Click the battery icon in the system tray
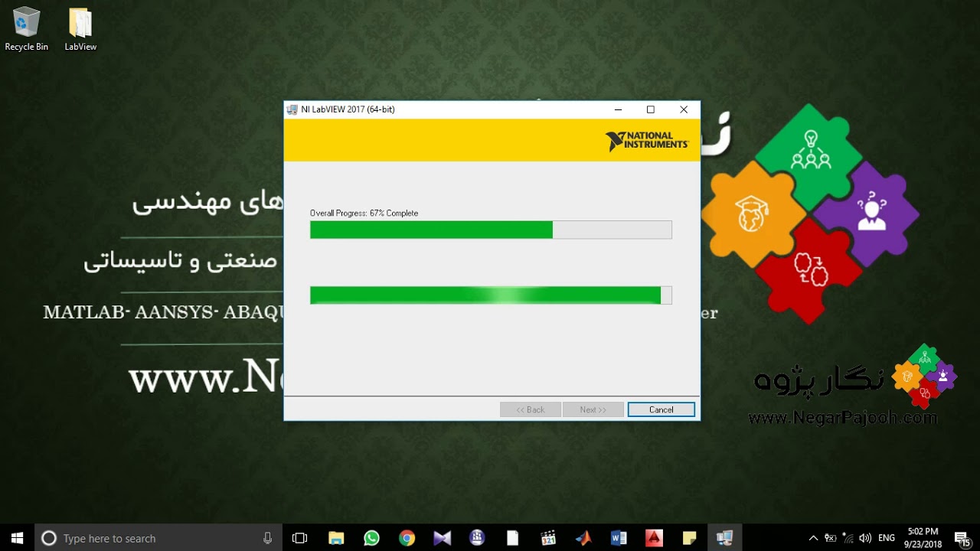 pyautogui.click(x=830, y=538)
